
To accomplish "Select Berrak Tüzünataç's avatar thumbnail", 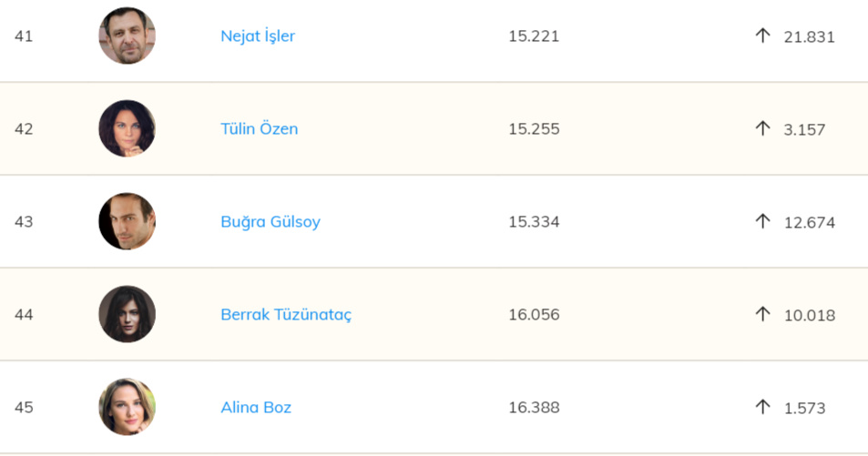I will click(127, 314).
